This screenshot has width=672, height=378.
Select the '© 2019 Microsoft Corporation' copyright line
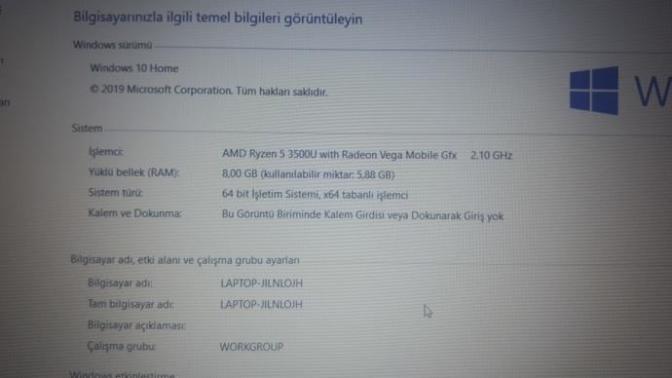tap(208, 90)
